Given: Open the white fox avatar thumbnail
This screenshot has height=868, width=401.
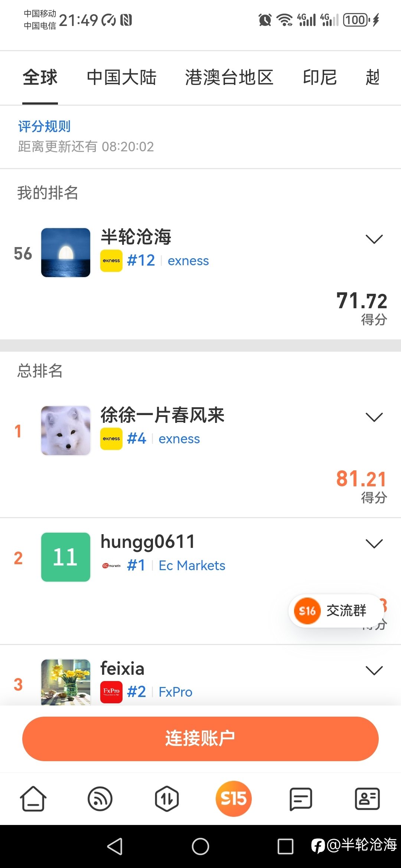Looking at the screenshot, I should point(66,431).
